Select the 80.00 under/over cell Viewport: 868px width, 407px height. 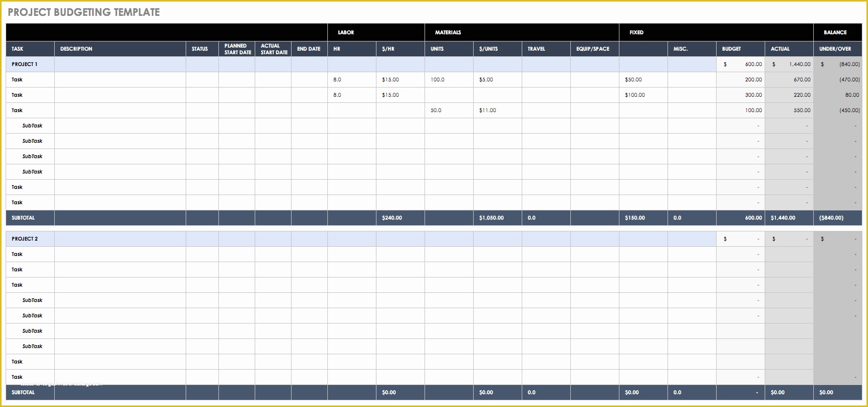tap(837, 95)
